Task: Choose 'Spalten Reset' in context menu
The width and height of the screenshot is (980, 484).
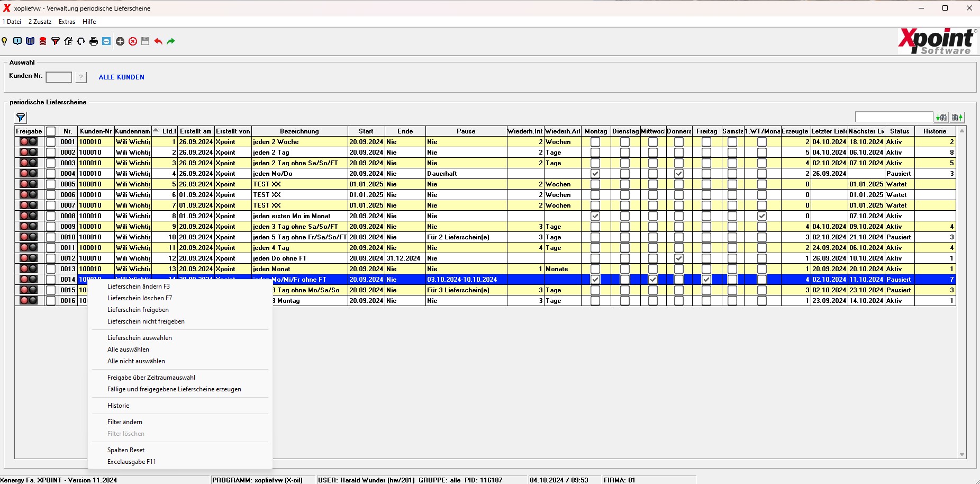Action: coord(126,450)
